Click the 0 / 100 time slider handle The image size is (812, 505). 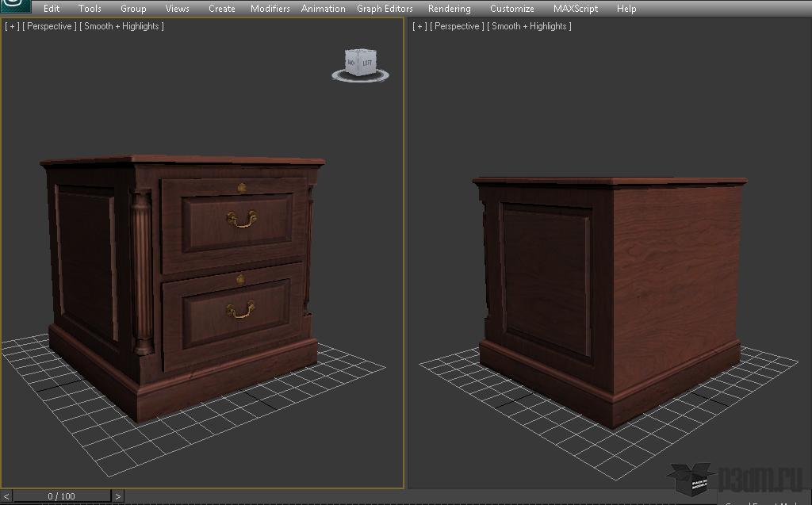point(61,496)
